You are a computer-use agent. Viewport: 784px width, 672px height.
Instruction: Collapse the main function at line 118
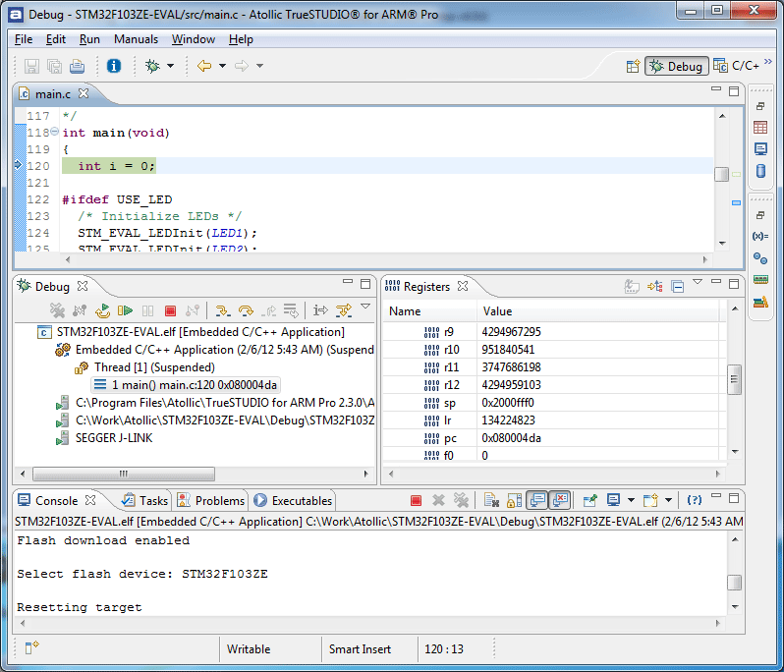55,133
